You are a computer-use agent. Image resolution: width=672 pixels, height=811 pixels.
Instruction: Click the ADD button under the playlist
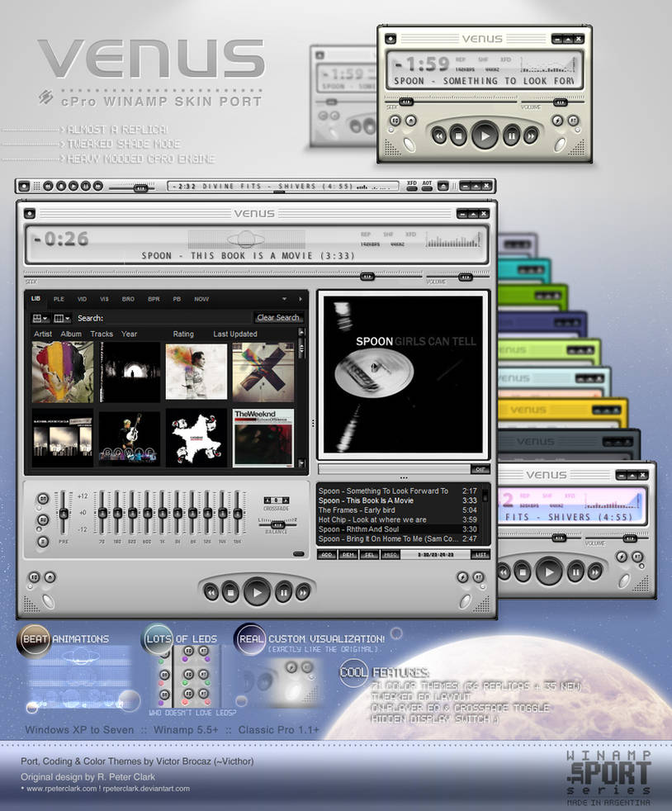(327, 555)
